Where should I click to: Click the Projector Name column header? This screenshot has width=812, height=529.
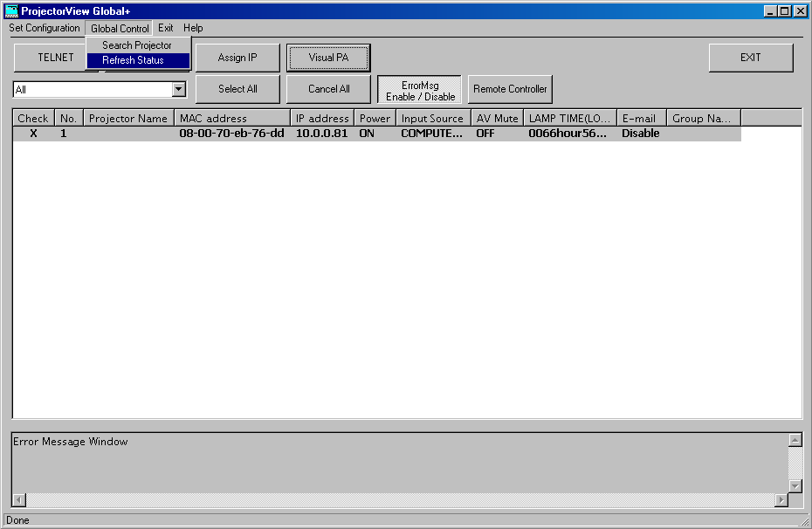128,118
